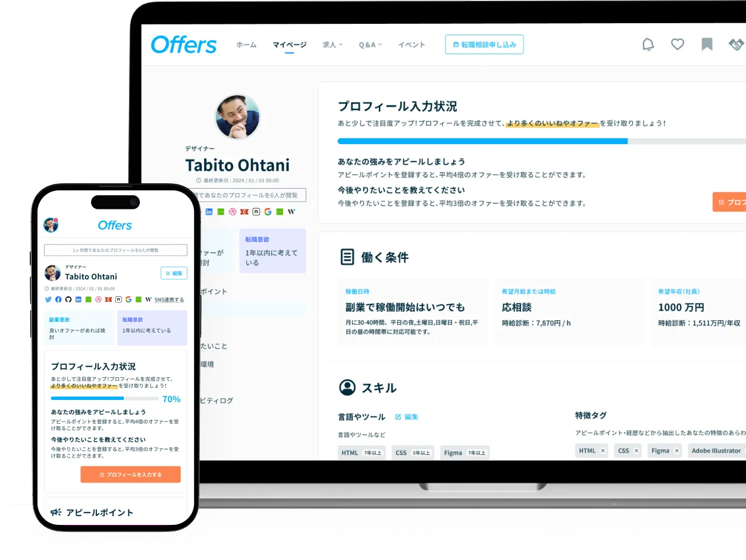The height and width of the screenshot is (560, 746).
Task: Click the notification bell icon
Action: 648,45
